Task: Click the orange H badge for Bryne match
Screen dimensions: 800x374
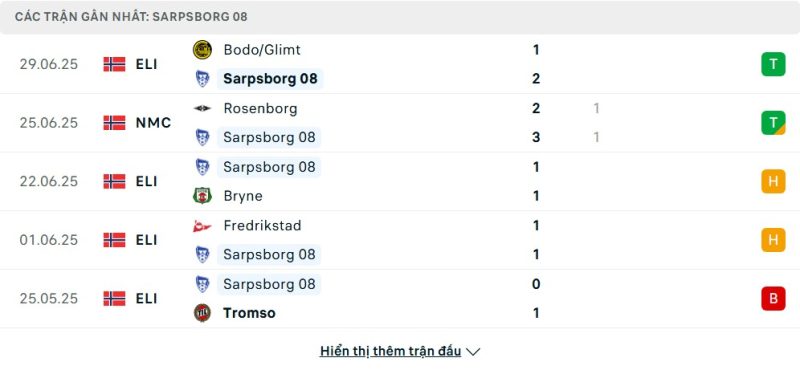Action: coord(773,181)
